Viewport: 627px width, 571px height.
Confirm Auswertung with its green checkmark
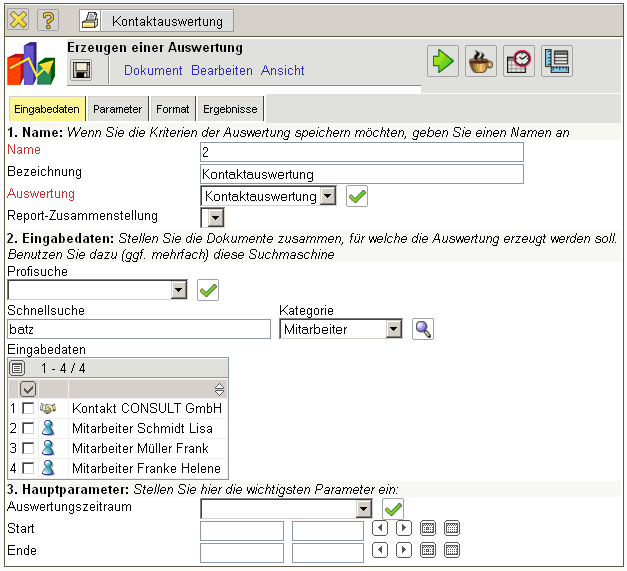pyautogui.click(x=357, y=196)
